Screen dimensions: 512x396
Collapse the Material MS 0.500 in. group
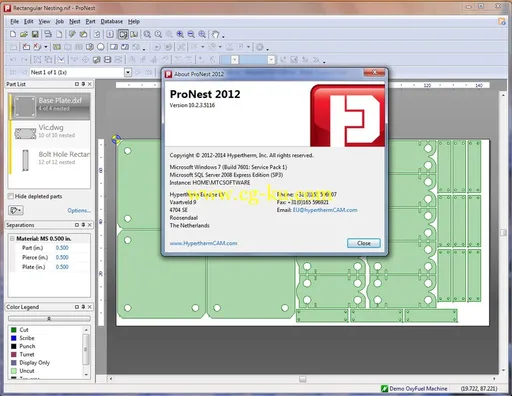tap(12, 239)
